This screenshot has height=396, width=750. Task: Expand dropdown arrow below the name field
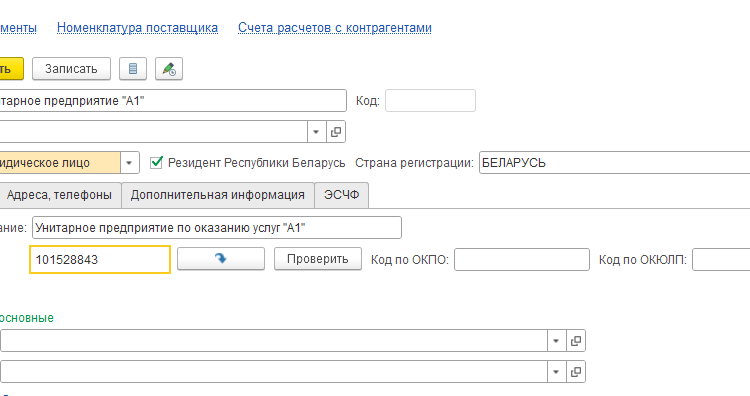316,132
